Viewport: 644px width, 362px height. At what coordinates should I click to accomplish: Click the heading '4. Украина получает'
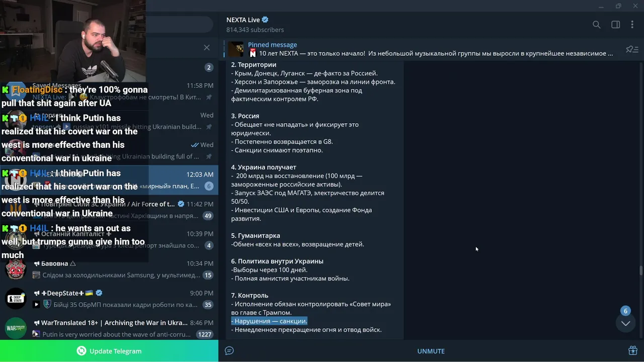click(264, 167)
